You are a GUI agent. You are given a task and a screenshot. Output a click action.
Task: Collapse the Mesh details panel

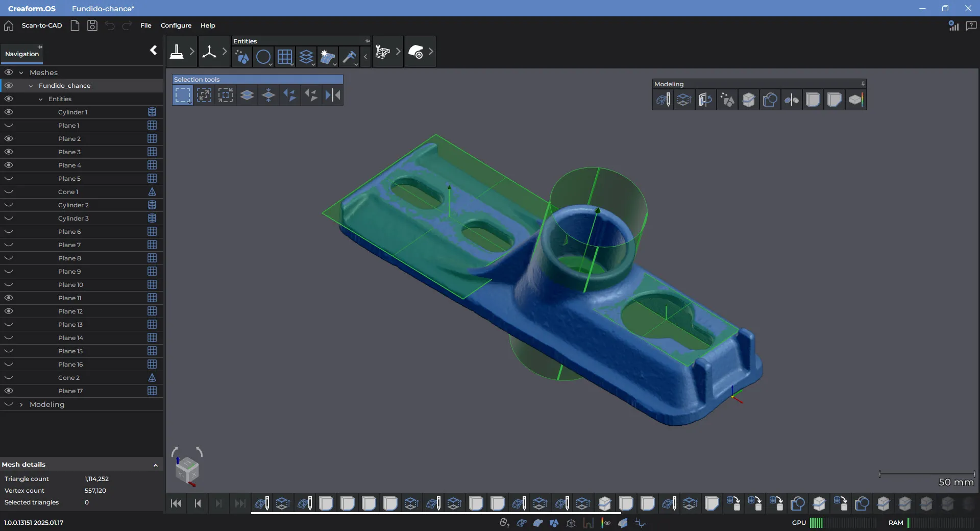pos(156,465)
